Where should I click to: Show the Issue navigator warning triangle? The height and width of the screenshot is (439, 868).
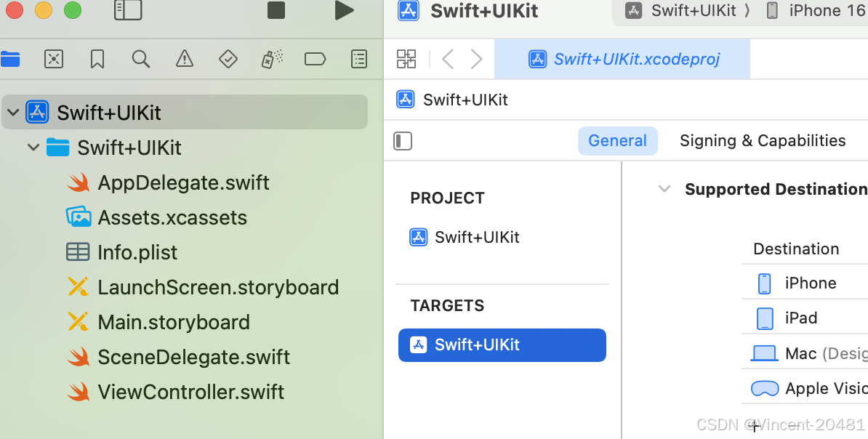(184, 59)
